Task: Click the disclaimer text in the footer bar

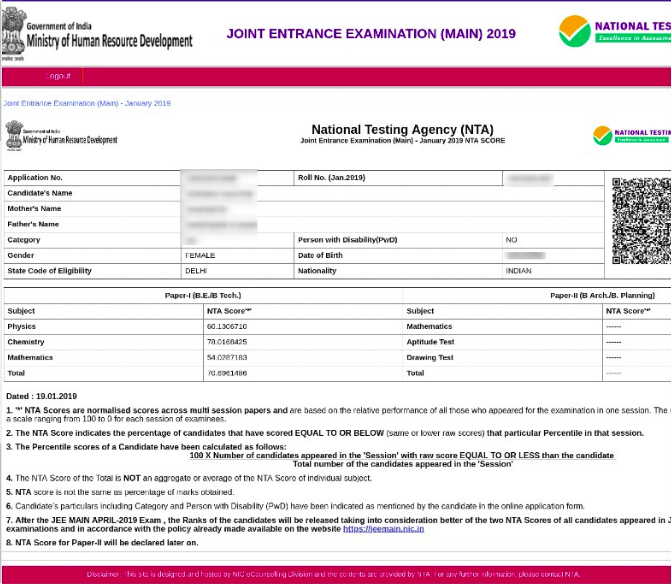Action: [x=333, y=574]
